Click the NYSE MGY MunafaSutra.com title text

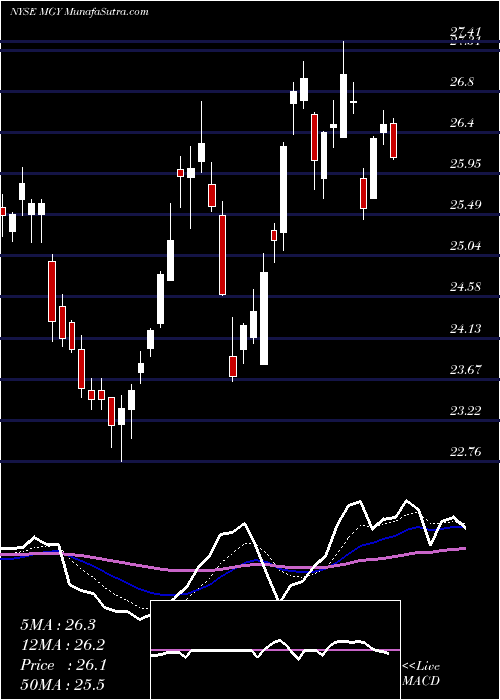[x=80, y=12]
